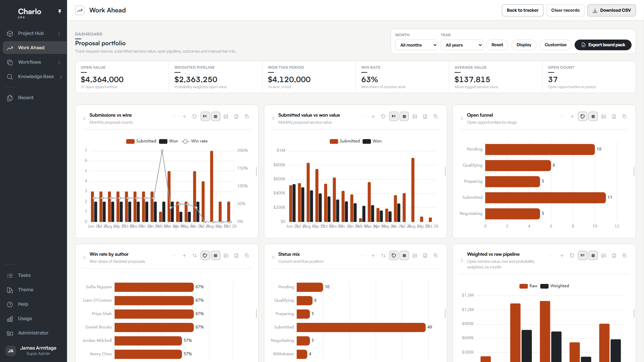The width and height of the screenshot is (644, 362).
Task: Grab drag handle of Status mix card
Action: 273,258
